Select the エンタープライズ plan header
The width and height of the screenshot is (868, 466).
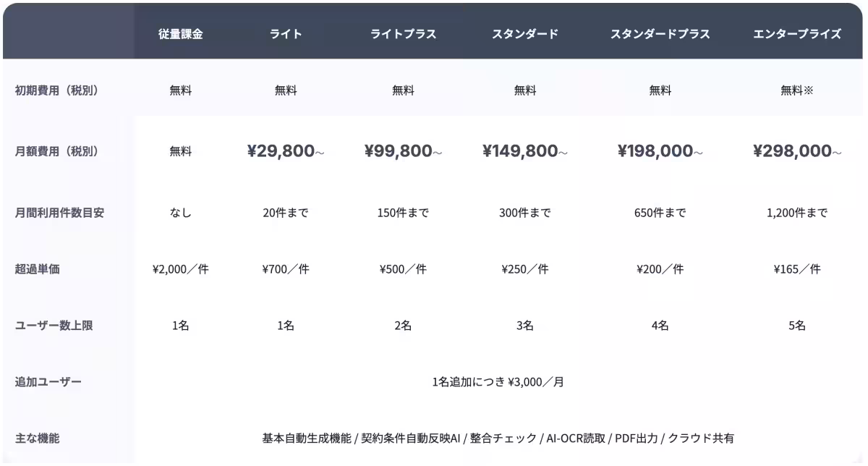(797, 34)
